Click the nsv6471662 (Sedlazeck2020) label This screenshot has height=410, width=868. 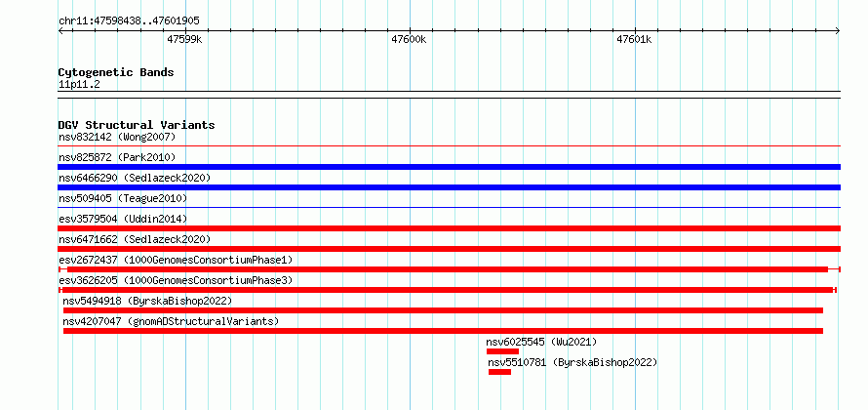click(135, 239)
